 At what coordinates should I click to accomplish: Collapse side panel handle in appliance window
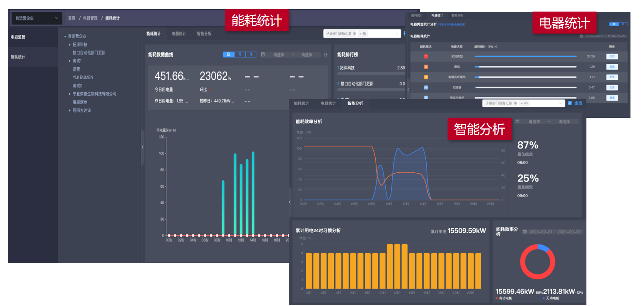click(x=408, y=89)
